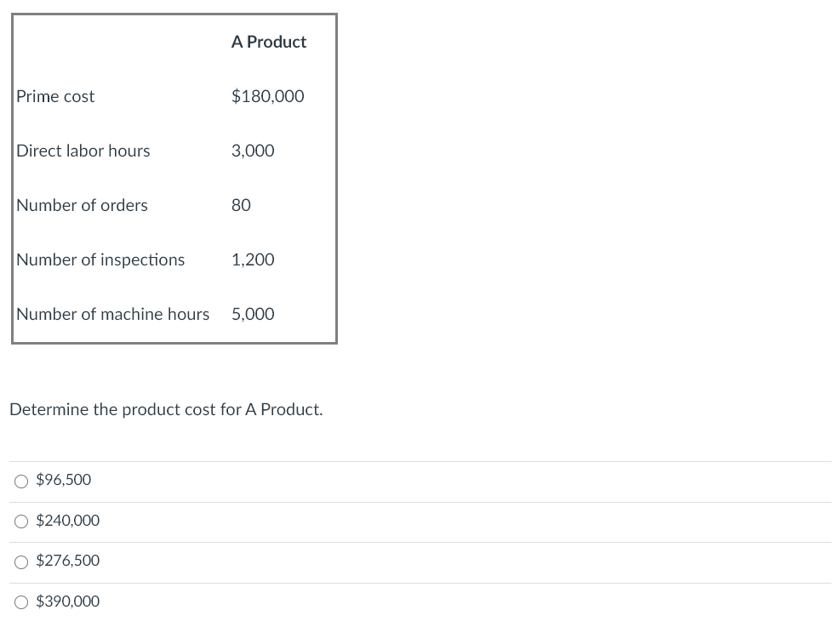The image size is (840, 627).
Task: Click the $276,500 answer label
Action: pos(67,561)
